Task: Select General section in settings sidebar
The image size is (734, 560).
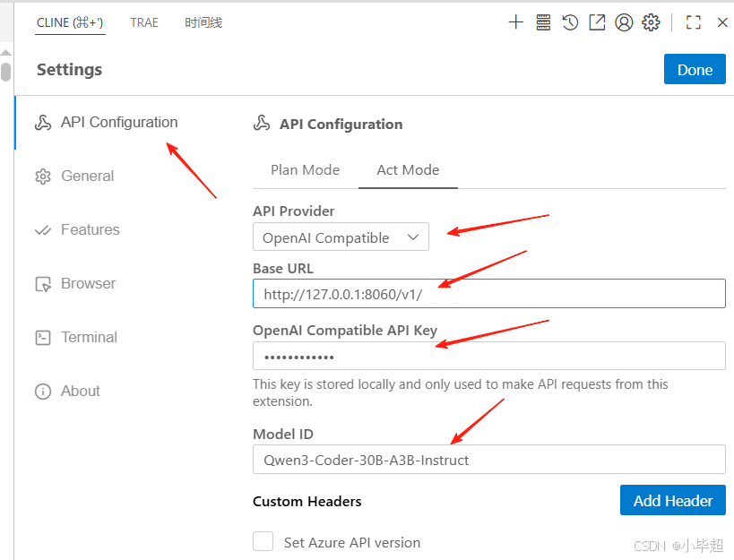Action: click(75, 176)
